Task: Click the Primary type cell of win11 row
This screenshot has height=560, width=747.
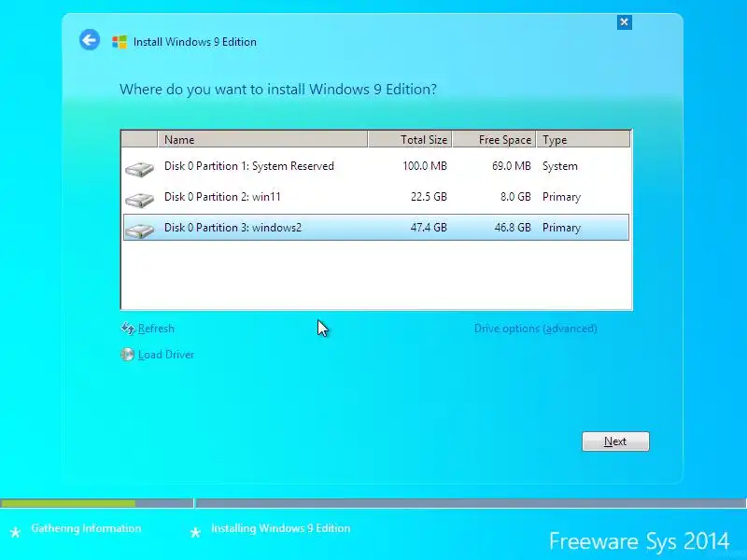Action: (x=561, y=197)
